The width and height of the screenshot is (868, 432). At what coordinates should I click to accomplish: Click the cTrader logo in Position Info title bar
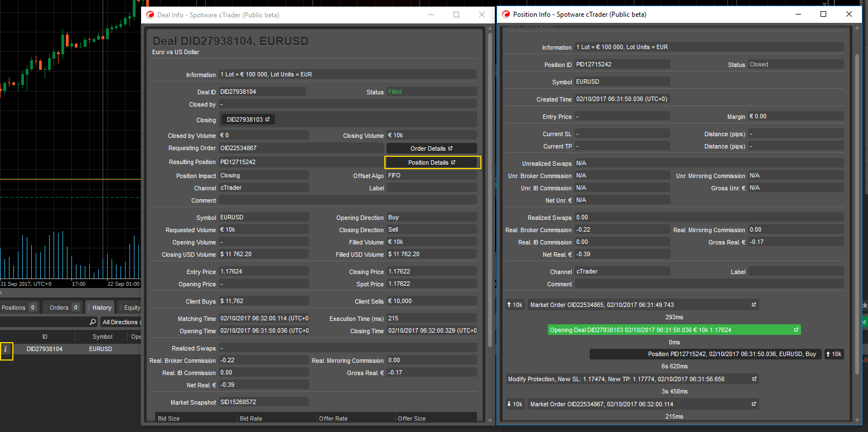[x=506, y=15]
